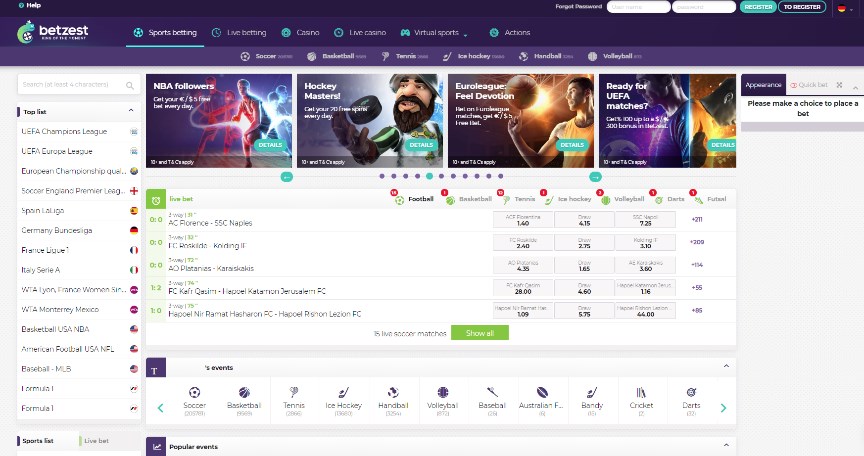Select the first carousel pagination dot

click(382, 176)
